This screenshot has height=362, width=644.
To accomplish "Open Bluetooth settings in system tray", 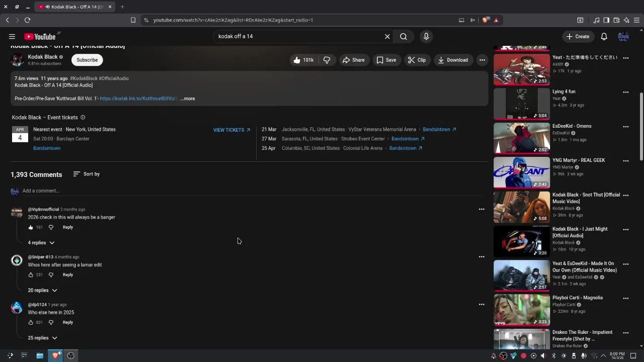I will coord(553,356).
